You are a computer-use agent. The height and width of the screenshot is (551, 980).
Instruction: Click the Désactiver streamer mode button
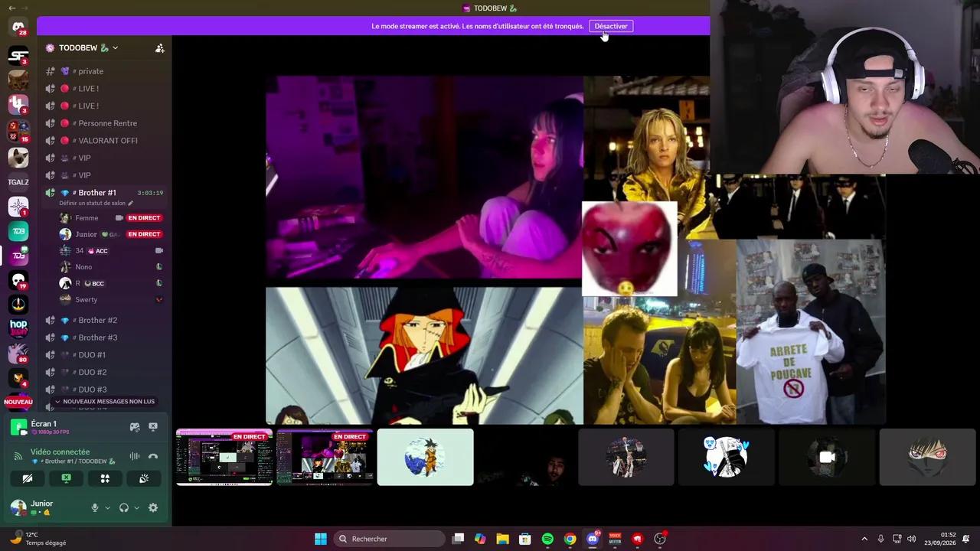pyautogui.click(x=611, y=26)
